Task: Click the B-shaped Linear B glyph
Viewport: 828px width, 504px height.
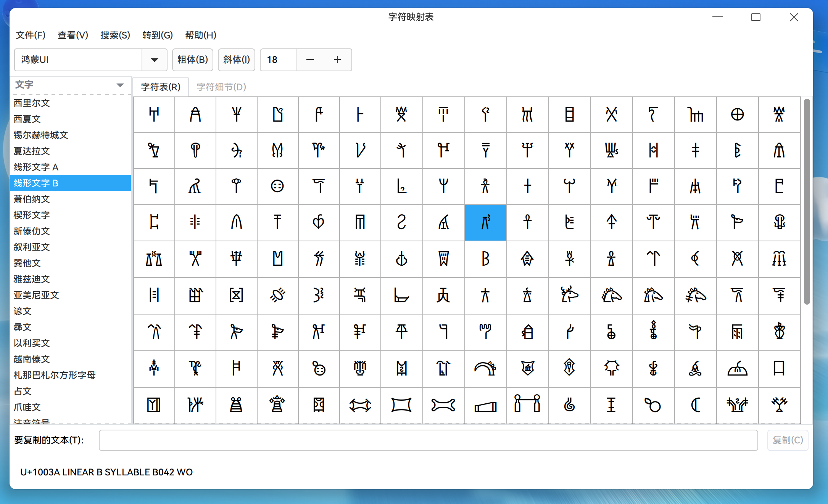Action: [x=485, y=259]
